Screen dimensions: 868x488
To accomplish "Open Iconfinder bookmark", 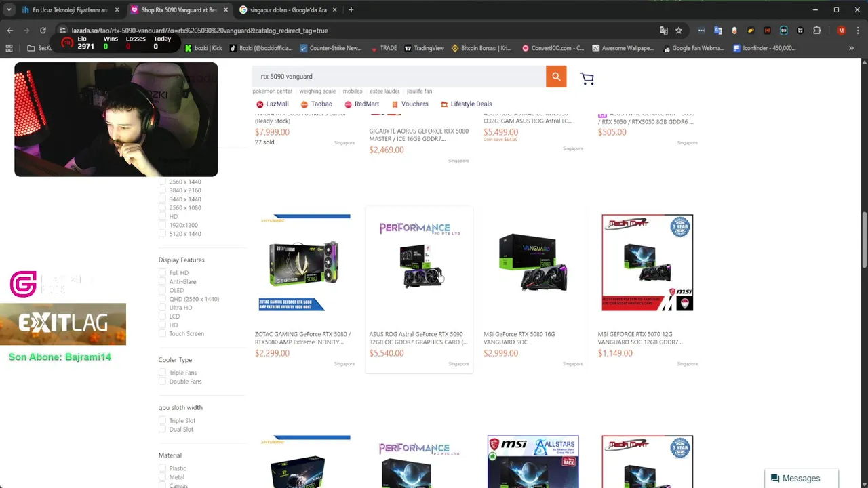I will pyautogui.click(x=764, y=48).
